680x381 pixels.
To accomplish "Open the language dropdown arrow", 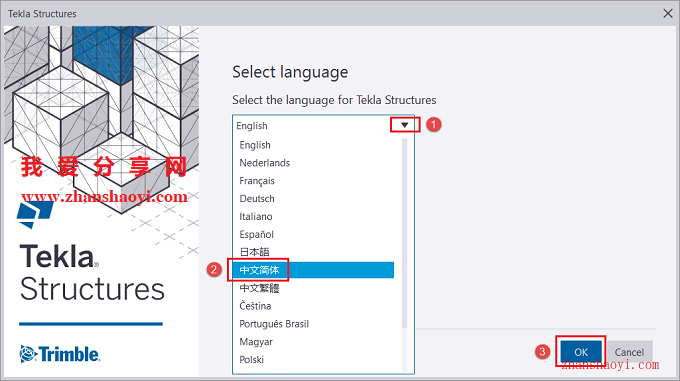I will pos(405,125).
